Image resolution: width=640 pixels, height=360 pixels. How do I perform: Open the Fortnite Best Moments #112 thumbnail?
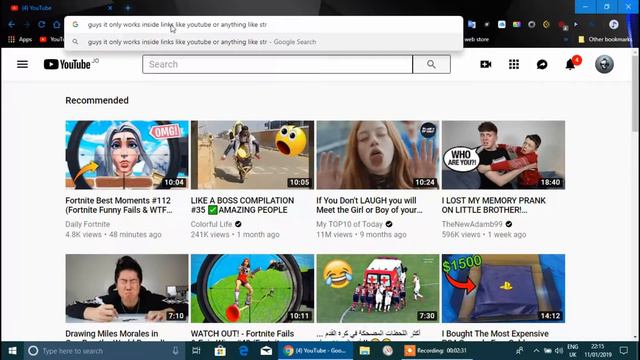point(127,155)
